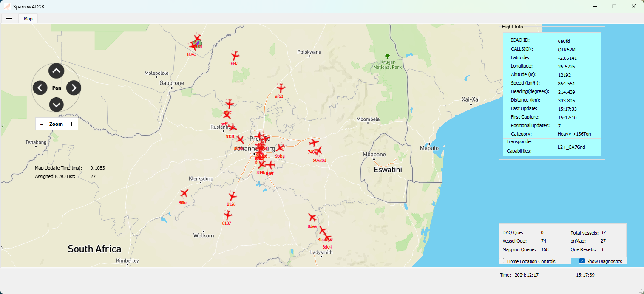This screenshot has width=644, height=294.
Task: Open the hamburger menu
Action: [9, 18]
